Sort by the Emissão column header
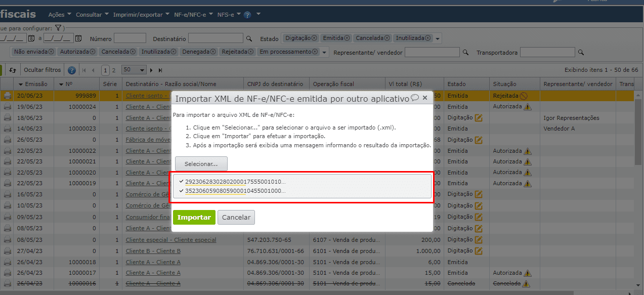This screenshot has height=295, width=644. pyautogui.click(x=33, y=84)
